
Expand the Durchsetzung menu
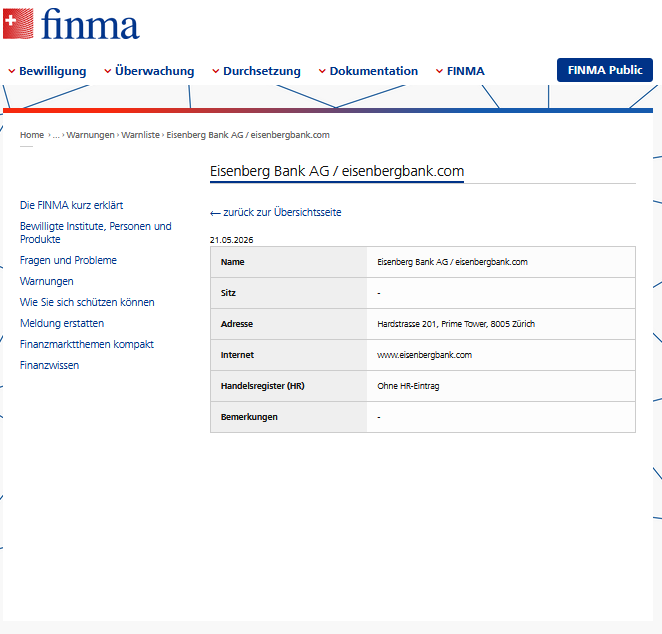[x=257, y=71]
